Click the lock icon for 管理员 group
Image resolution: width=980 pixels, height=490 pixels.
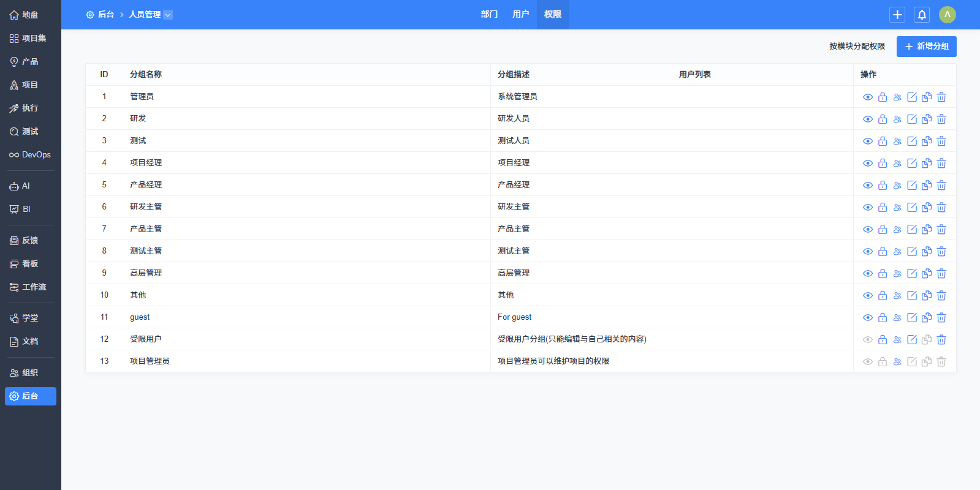(x=883, y=97)
